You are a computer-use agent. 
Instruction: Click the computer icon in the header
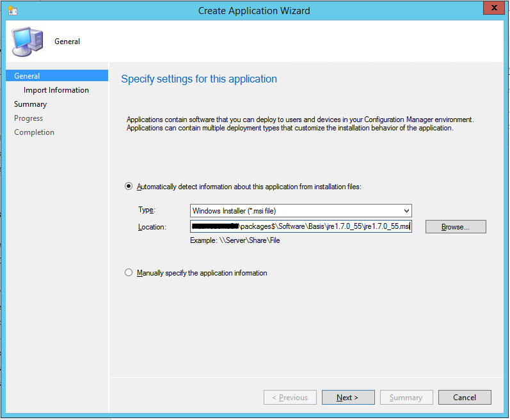(x=28, y=42)
